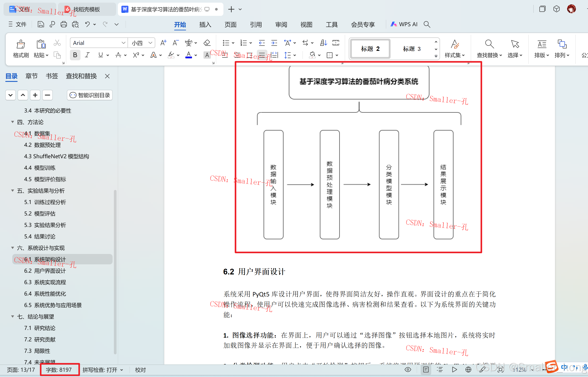Click the Cut scissors icon
Image resolution: width=588 pixels, height=377 pixels.
57,43
